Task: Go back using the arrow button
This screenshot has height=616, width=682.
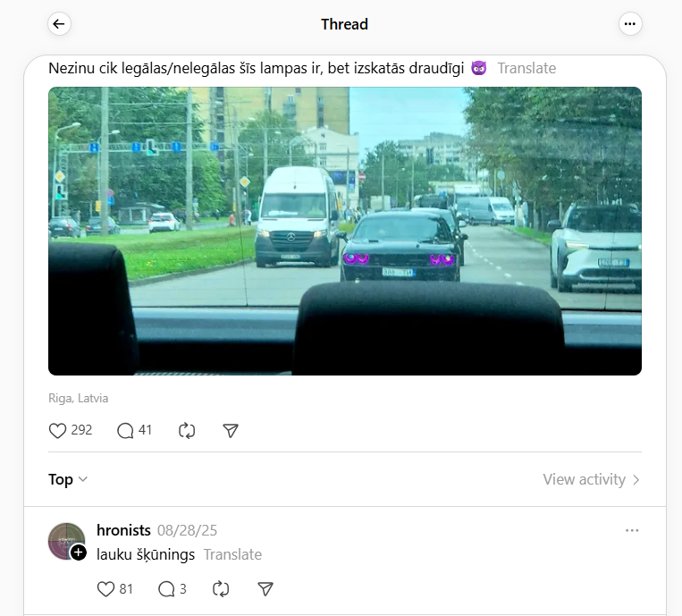Action: tap(59, 24)
